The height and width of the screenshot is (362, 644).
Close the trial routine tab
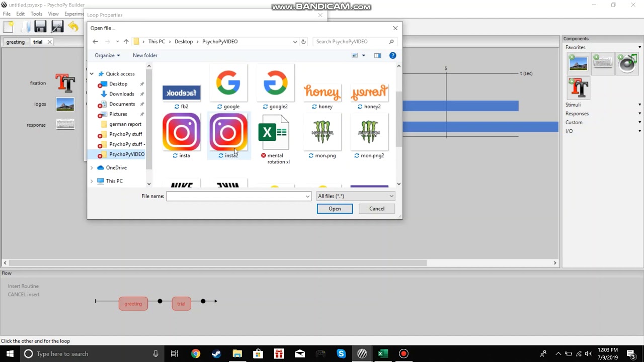(49, 42)
